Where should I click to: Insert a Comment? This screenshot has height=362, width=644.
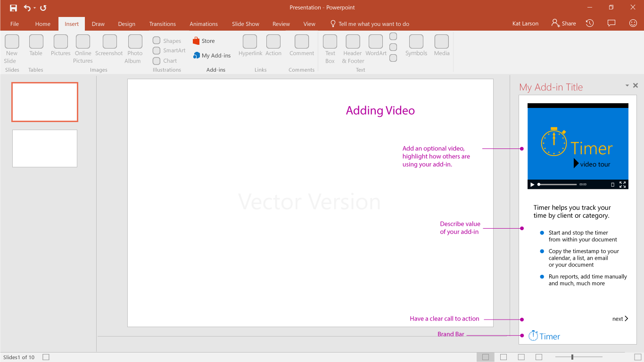coord(302,46)
